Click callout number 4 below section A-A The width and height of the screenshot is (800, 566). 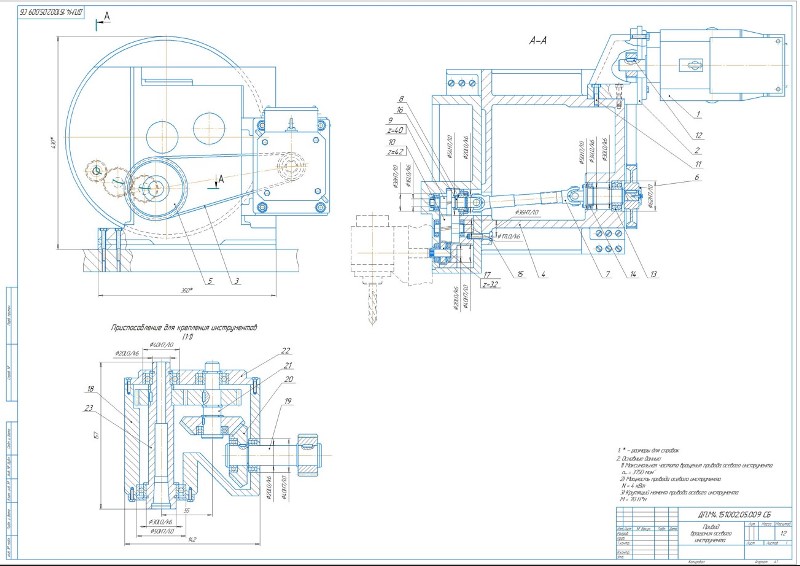544,274
